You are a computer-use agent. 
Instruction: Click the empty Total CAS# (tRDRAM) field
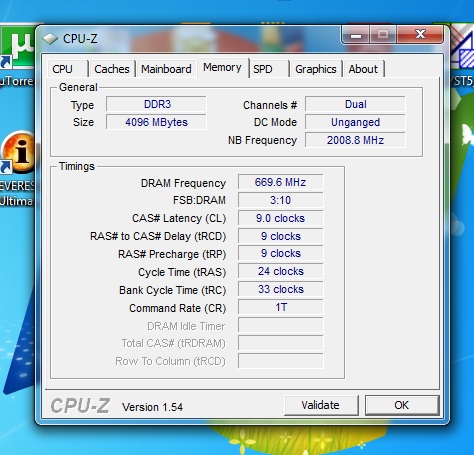point(281,343)
